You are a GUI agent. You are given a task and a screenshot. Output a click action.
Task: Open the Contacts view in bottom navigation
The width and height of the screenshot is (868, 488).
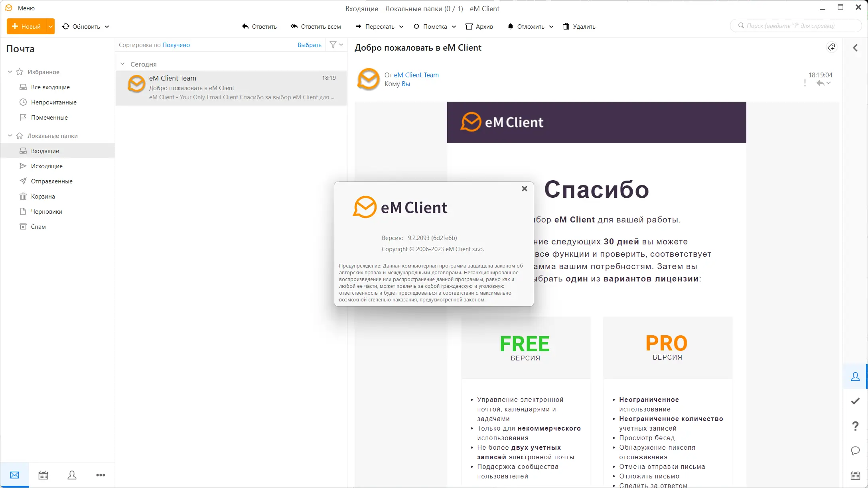point(72,475)
